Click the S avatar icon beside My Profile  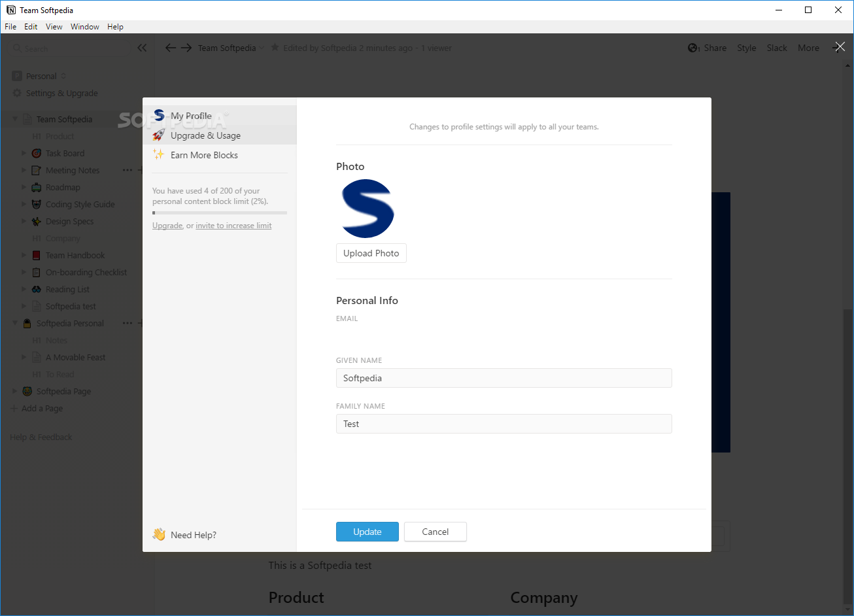pyautogui.click(x=159, y=116)
